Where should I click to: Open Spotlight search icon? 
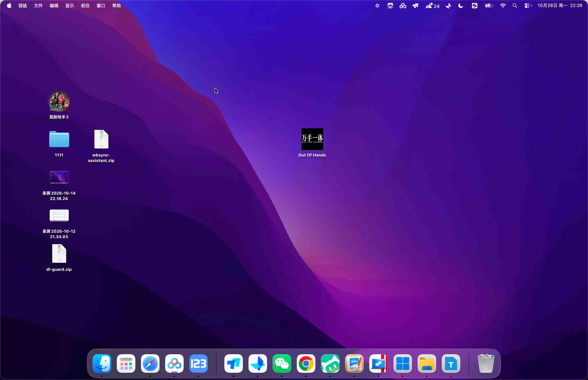pyautogui.click(x=514, y=5)
